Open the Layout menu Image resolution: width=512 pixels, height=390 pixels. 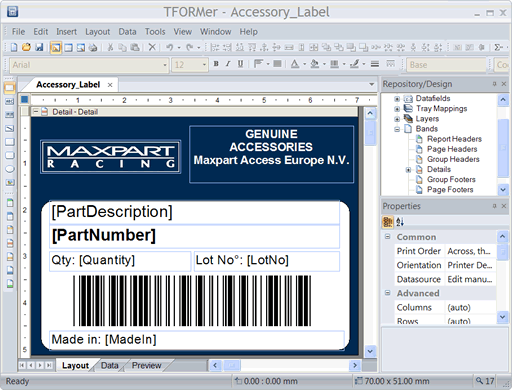97,32
